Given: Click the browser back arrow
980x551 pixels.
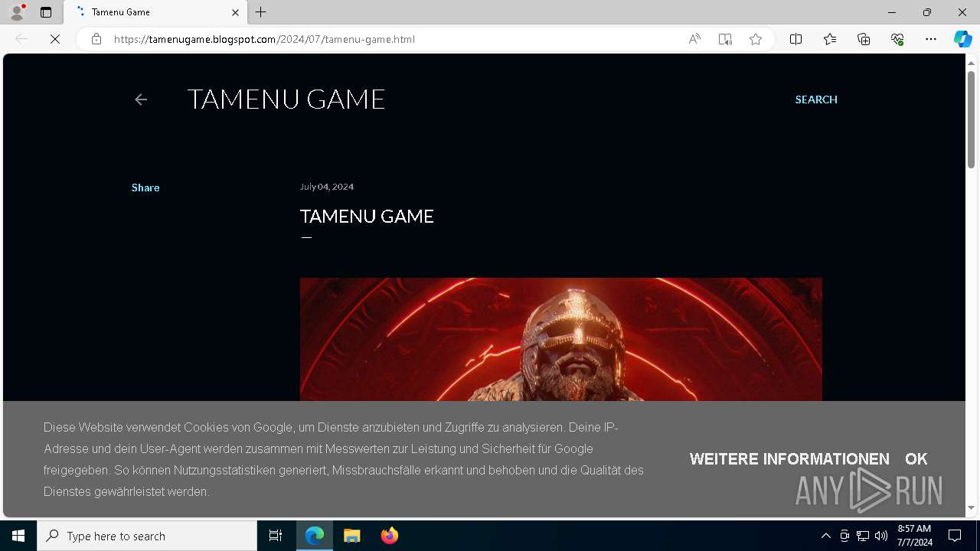Looking at the screenshot, I should (21, 39).
